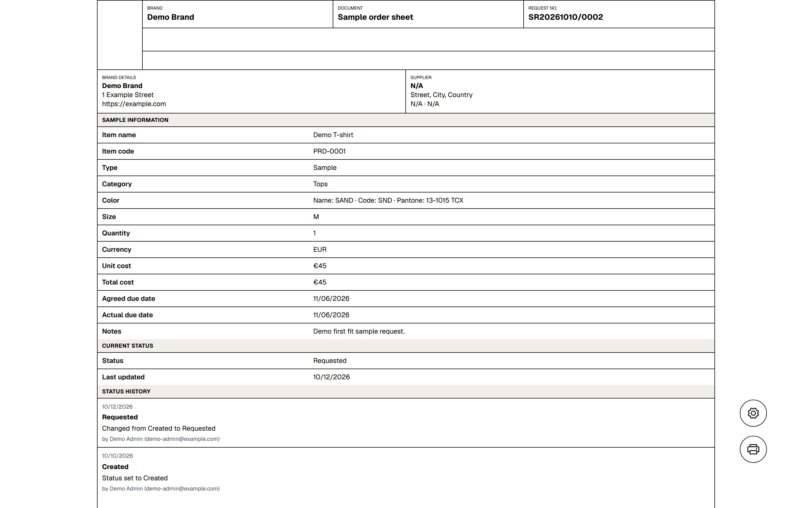Click the Unit cost value €45
Viewport: 812px width, 508px height.
click(319, 266)
